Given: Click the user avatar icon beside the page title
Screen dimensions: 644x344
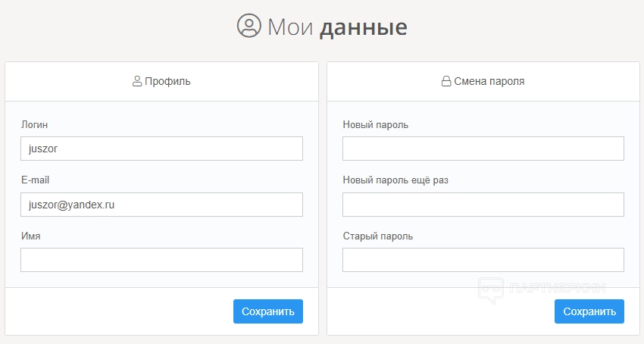Looking at the screenshot, I should pos(249,27).
